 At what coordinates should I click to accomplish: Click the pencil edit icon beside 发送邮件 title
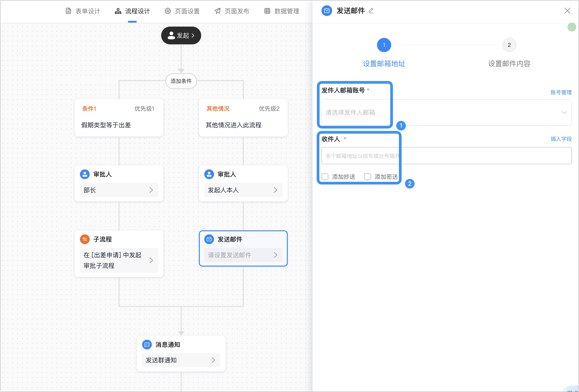[371, 11]
